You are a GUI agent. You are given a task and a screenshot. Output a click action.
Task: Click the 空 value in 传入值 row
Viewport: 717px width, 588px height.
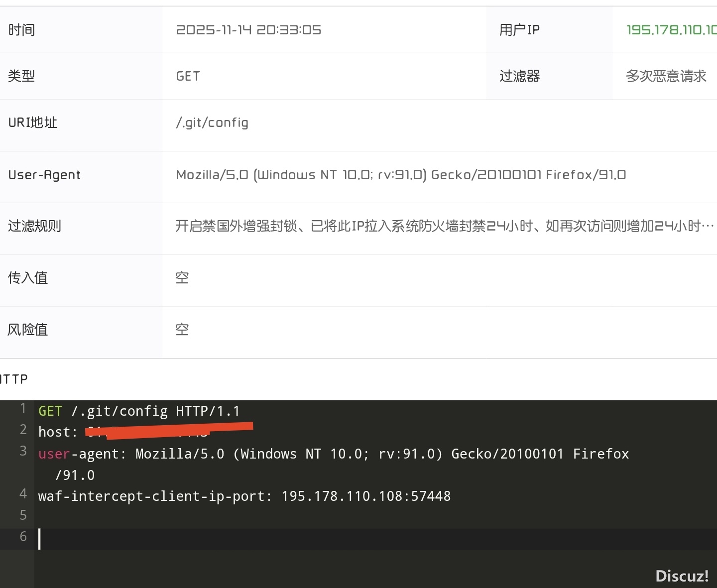(x=182, y=278)
